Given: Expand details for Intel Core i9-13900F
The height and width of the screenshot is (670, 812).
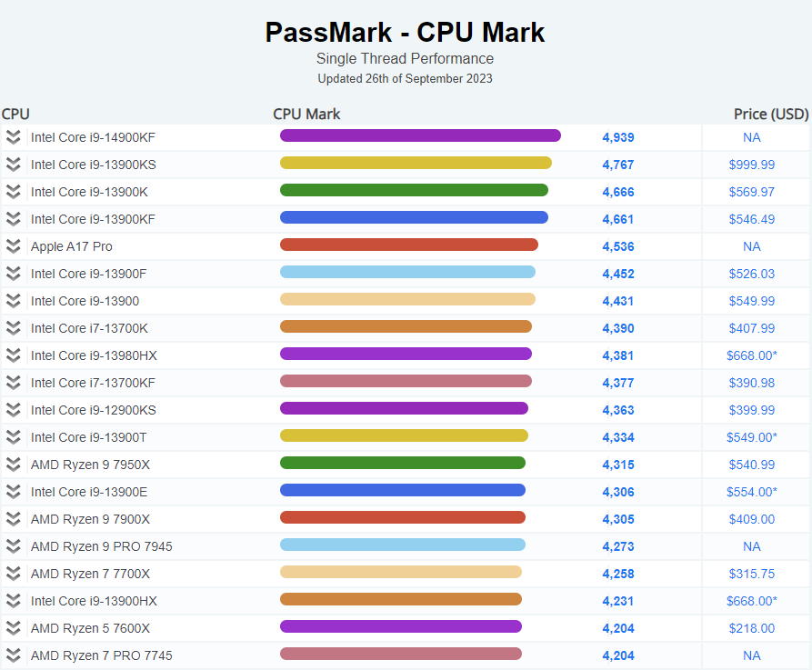Looking at the screenshot, I should tap(14, 274).
